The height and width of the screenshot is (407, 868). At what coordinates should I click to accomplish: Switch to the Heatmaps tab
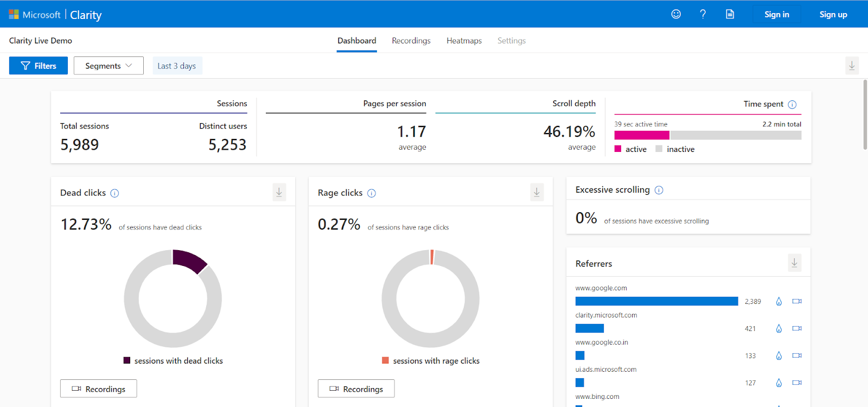pos(464,41)
